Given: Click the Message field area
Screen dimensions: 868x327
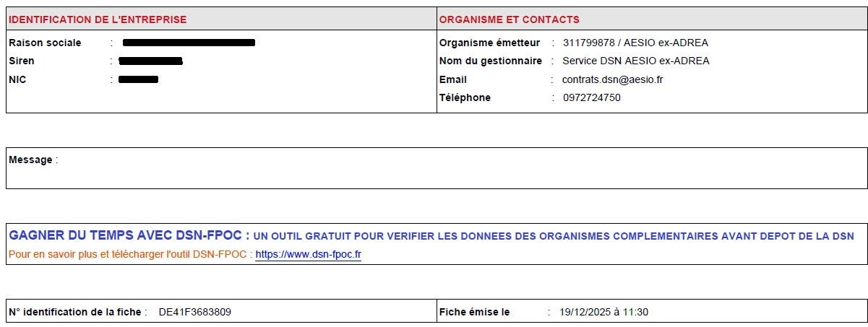Looking at the screenshot, I should pos(437,168).
